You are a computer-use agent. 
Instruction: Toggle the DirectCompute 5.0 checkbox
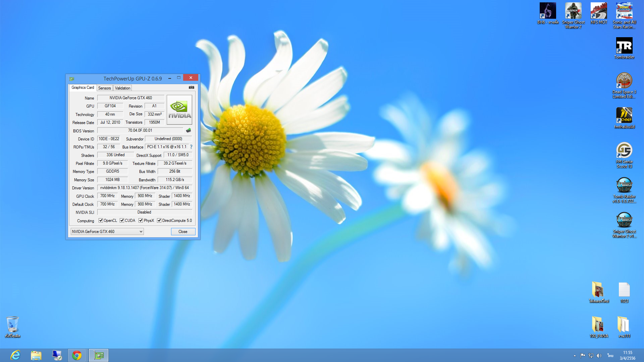point(159,221)
